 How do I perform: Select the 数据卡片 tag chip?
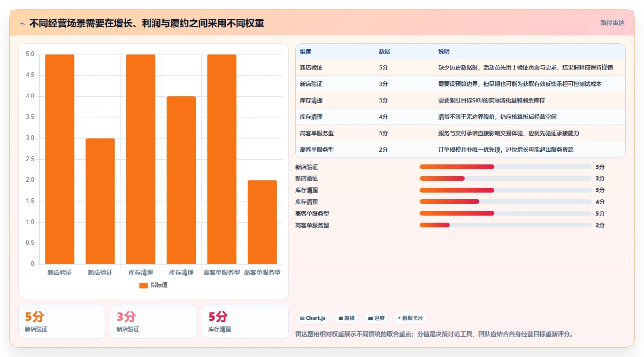[x=410, y=318]
